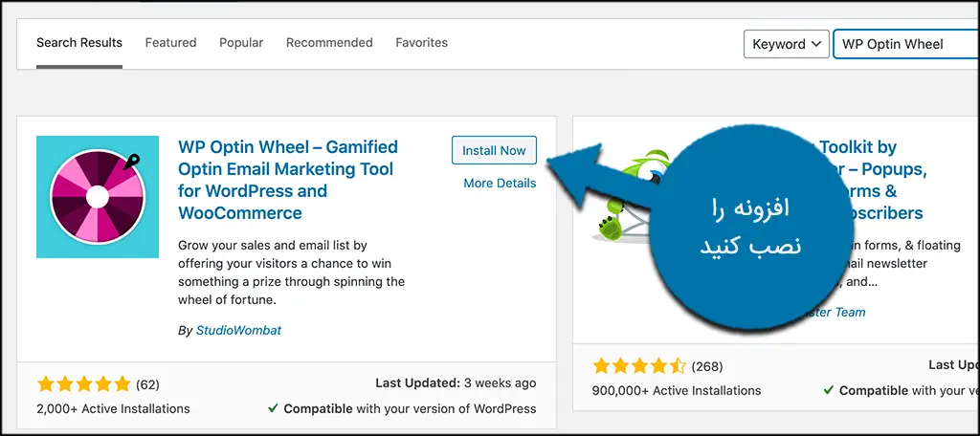The height and width of the screenshot is (436, 980).
Task: Click the Keyword dropdown chevron arrow
Action: [x=815, y=44]
